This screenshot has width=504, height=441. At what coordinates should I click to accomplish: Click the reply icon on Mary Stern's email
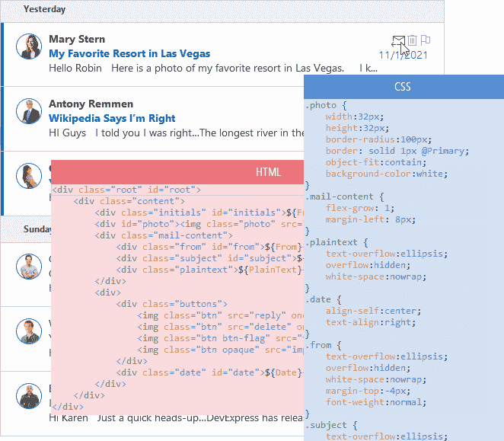pyautogui.click(x=398, y=41)
